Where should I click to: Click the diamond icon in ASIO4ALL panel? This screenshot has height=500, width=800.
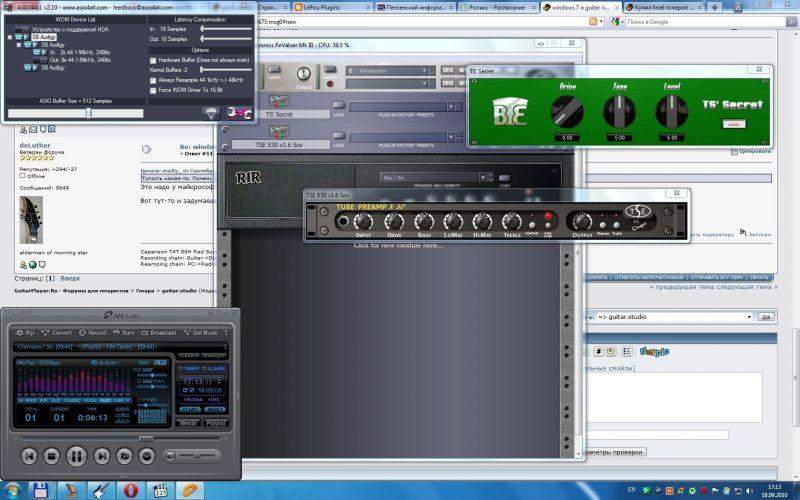(x=210, y=113)
